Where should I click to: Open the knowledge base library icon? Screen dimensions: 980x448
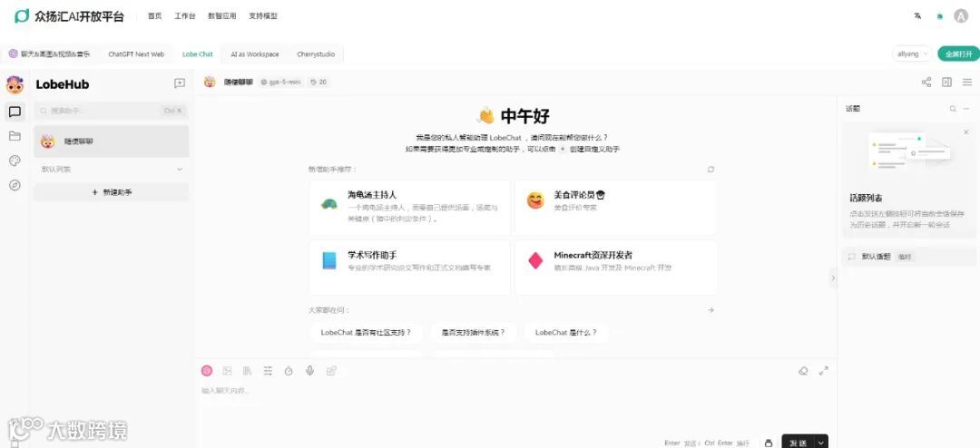coord(248,371)
